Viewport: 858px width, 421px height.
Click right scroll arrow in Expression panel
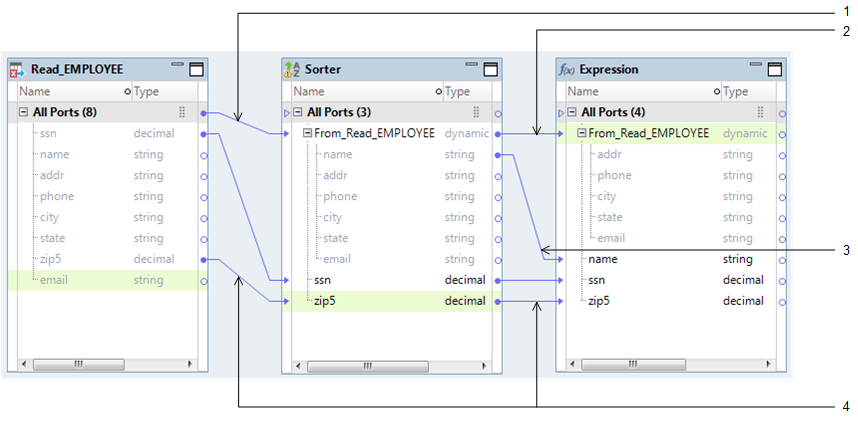(x=768, y=364)
